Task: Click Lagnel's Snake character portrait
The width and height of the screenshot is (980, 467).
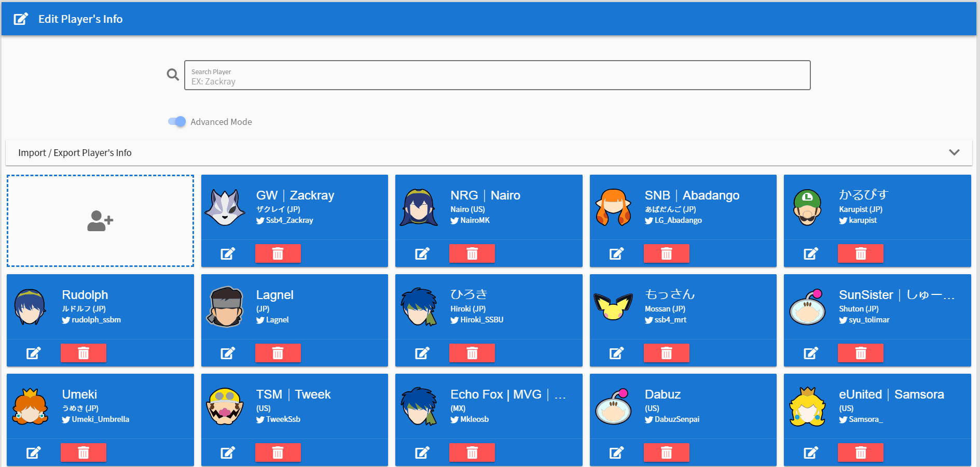Action: click(x=225, y=307)
